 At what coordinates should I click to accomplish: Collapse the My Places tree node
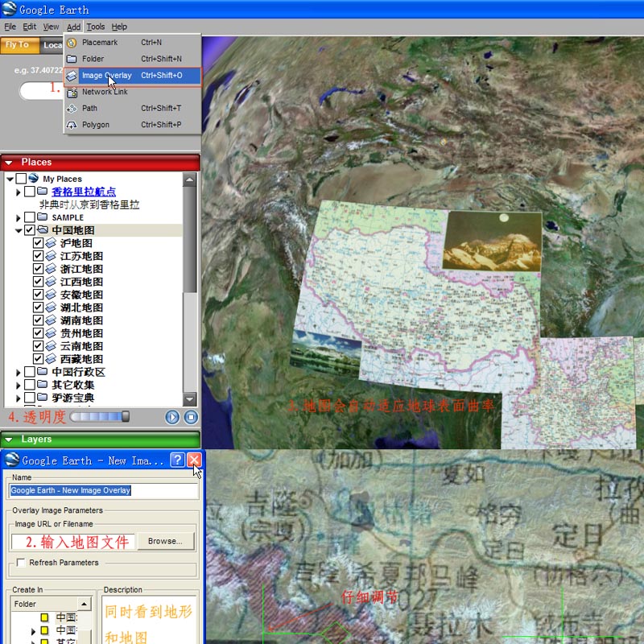10,179
